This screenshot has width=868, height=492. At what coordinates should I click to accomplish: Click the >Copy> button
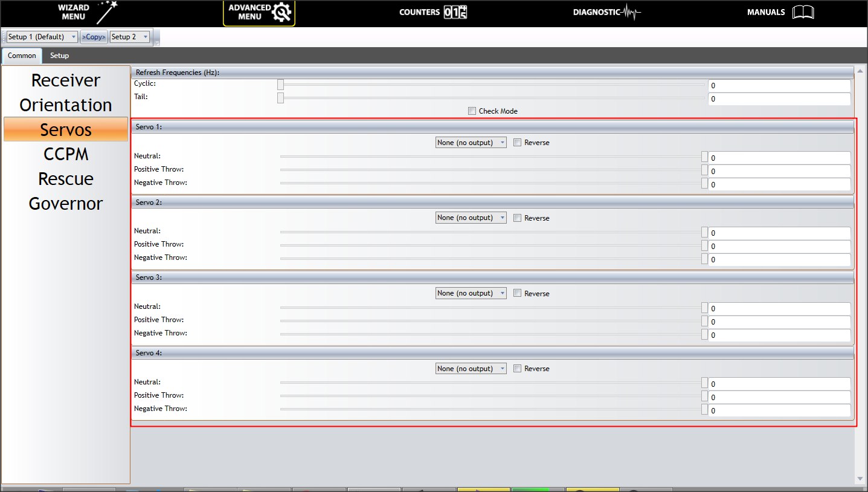pos(94,37)
